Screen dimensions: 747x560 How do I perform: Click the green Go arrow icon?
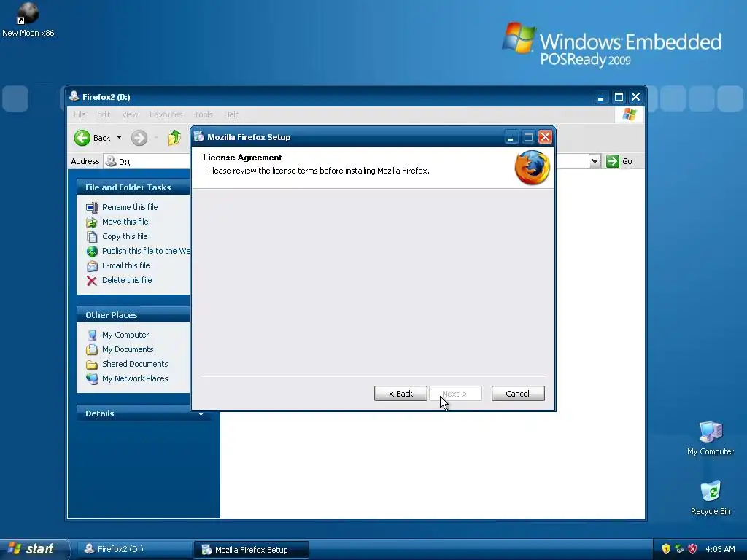[613, 161]
